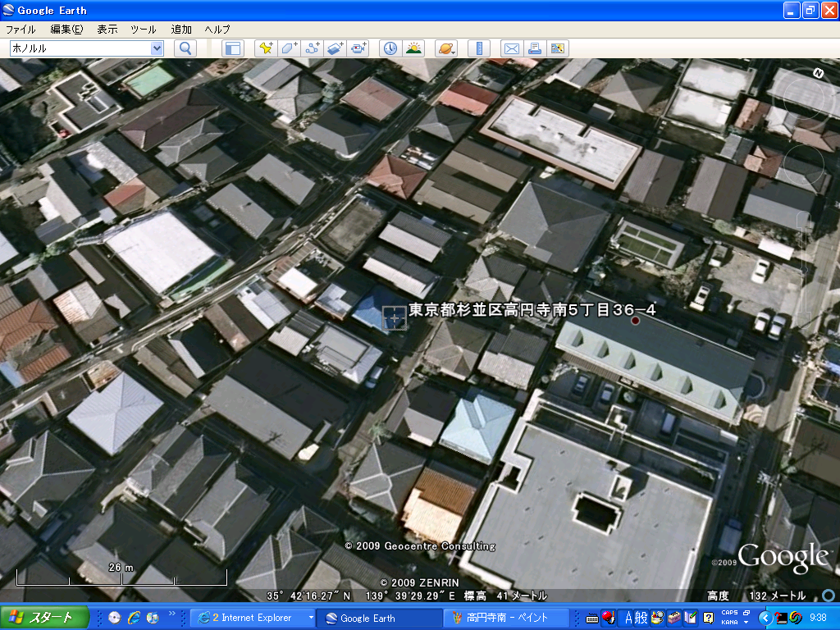Email the current view

point(512,48)
